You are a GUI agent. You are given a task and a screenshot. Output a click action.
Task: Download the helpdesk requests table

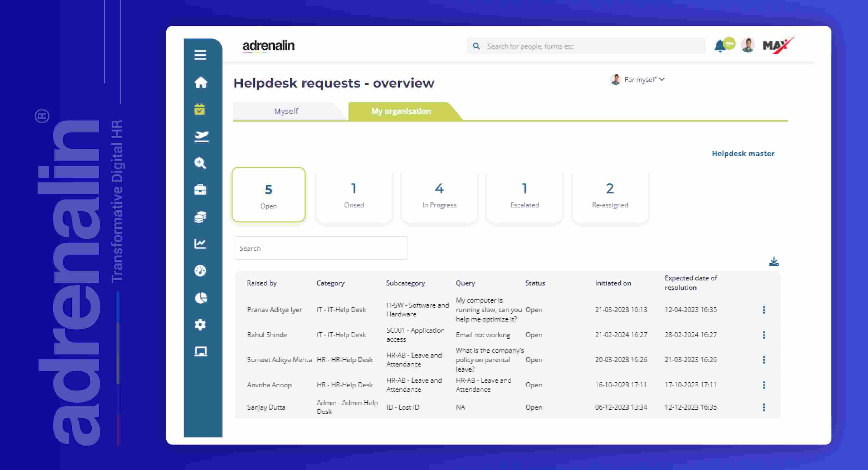click(774, 261)
